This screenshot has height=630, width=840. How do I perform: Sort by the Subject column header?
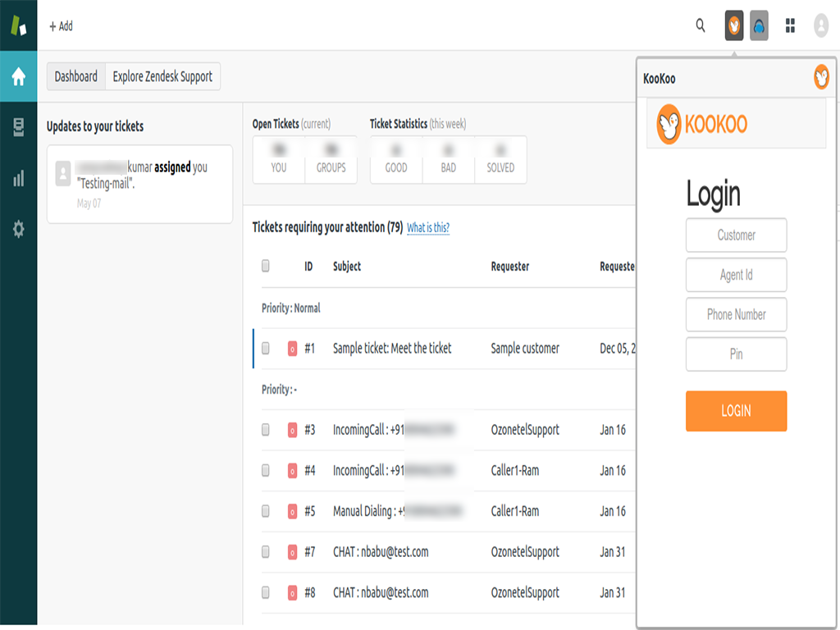[347, 267]
